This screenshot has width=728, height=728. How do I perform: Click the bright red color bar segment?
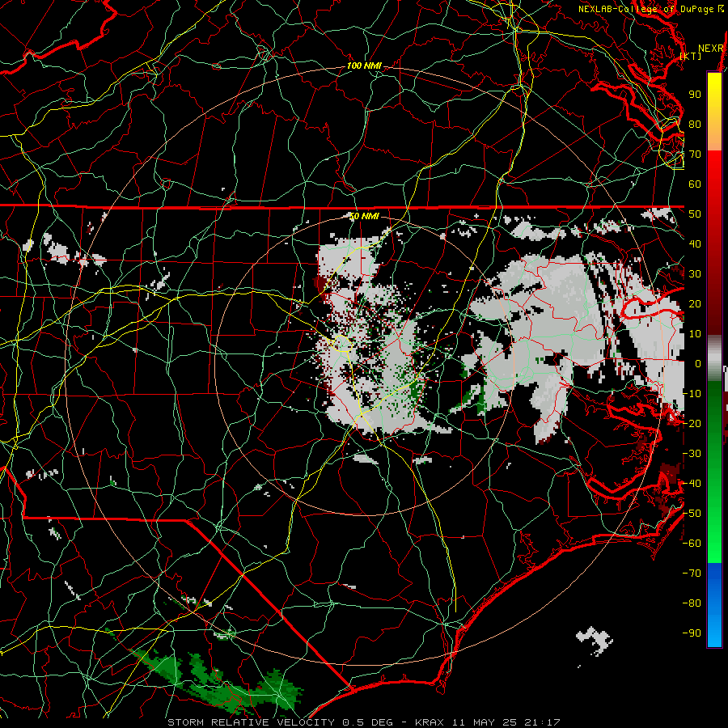tap(714, 170)
